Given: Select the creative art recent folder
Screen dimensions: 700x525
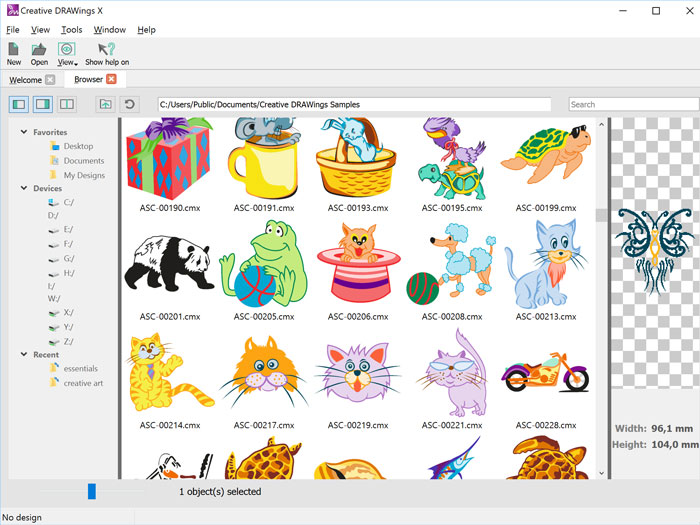Looking at the screenshot, I should click(x=83, y=383).
